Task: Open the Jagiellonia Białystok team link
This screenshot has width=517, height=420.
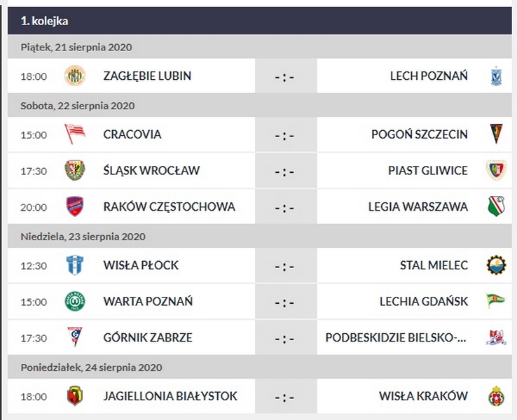Action: (x=170, y=396)
